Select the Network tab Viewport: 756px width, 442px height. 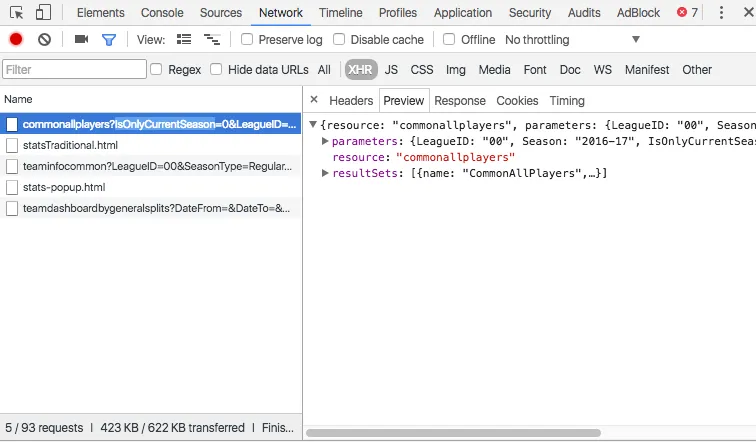[x=281, y=13]
